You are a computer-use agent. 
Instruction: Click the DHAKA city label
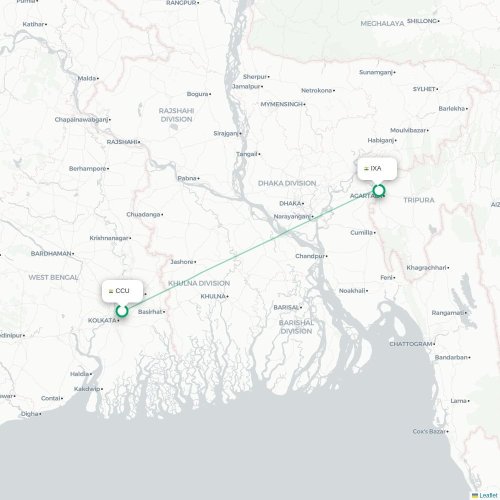pos(290,203)
